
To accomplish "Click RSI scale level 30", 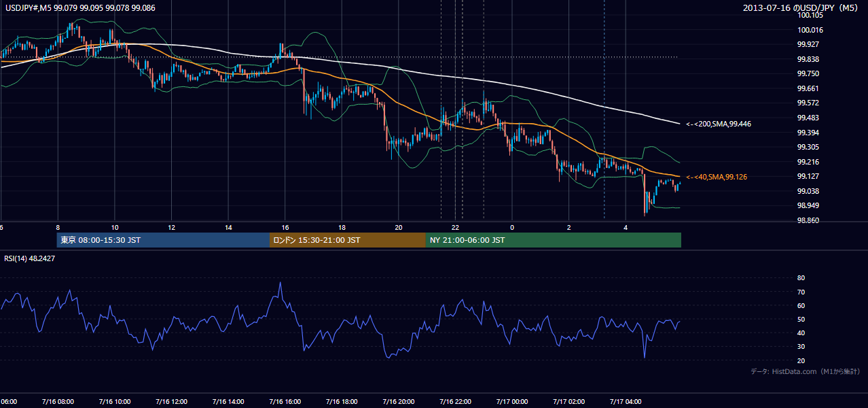I will click(x=801, y=346).
